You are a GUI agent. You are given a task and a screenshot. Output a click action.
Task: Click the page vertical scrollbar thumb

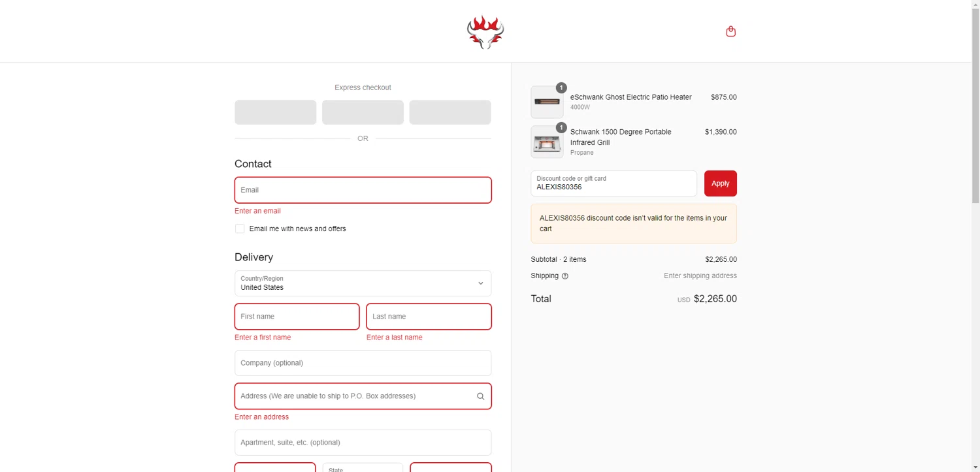pos(975,104)
